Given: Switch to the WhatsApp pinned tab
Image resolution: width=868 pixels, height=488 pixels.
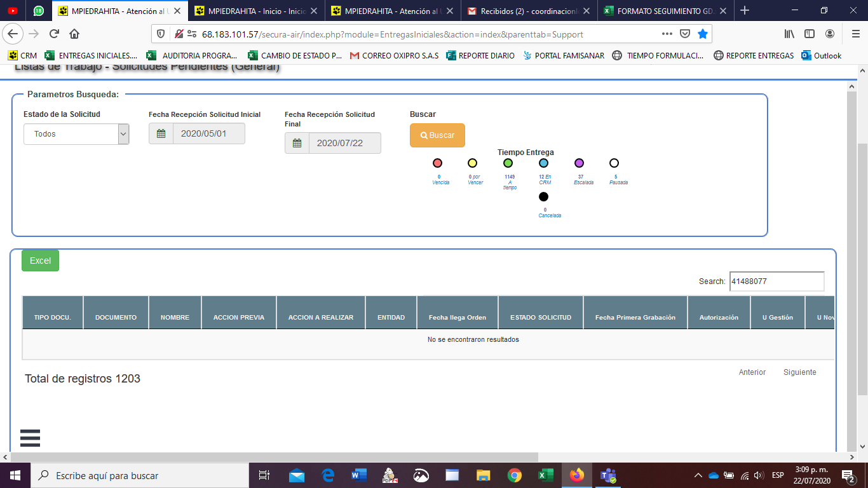Looking at the screenshot, I should coord(39,10).
